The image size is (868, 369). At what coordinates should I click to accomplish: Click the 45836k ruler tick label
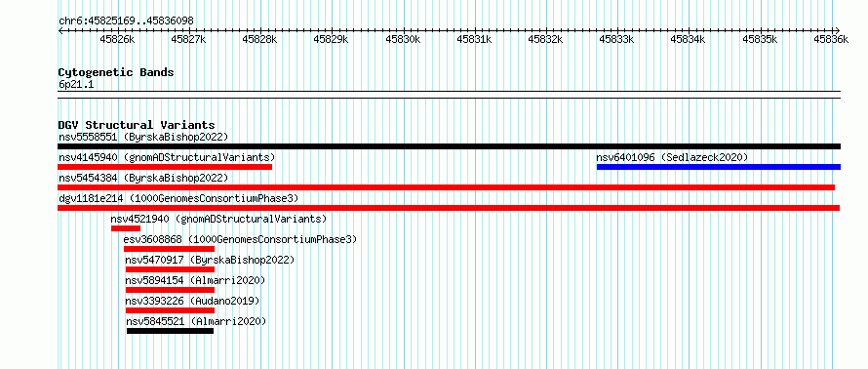(831, 39)
